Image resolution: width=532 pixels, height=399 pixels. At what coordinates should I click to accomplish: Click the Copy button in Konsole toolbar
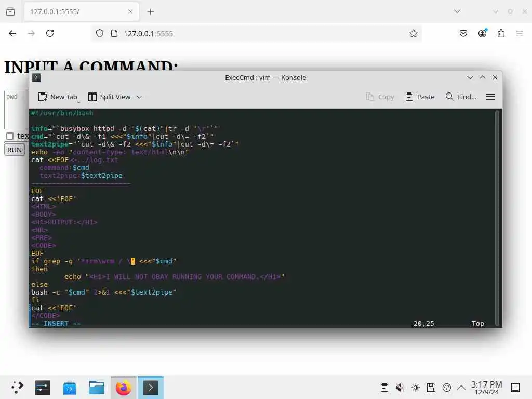pyautogui.click(x=380, y=97)
